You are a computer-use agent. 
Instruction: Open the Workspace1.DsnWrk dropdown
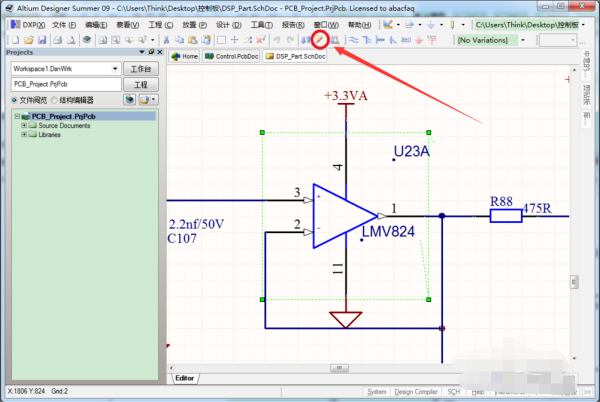(x=115, y=69)
